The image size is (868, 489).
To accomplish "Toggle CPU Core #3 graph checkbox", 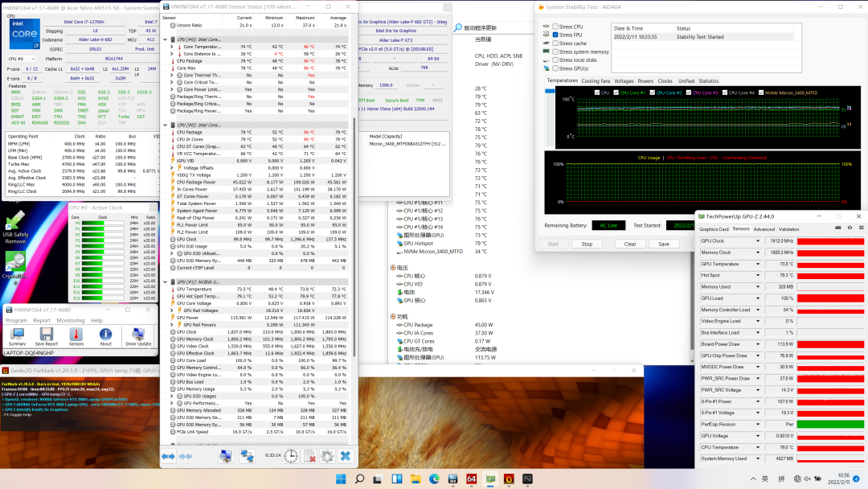I will (689, 92).
